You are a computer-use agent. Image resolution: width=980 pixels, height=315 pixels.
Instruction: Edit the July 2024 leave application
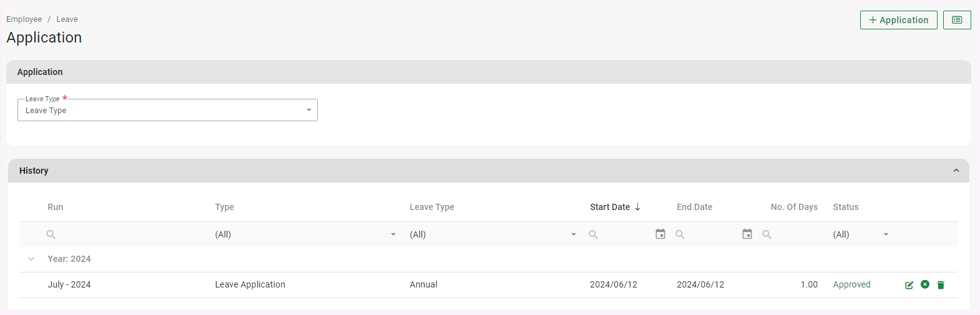tap(909, 285)
